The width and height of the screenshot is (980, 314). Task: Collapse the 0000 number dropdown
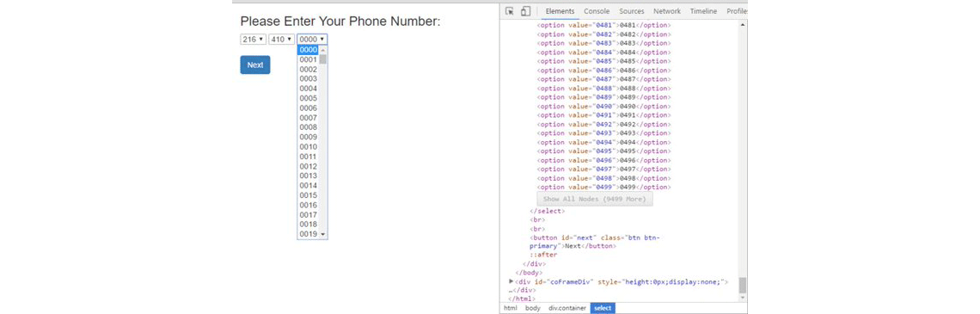point(312,40)
